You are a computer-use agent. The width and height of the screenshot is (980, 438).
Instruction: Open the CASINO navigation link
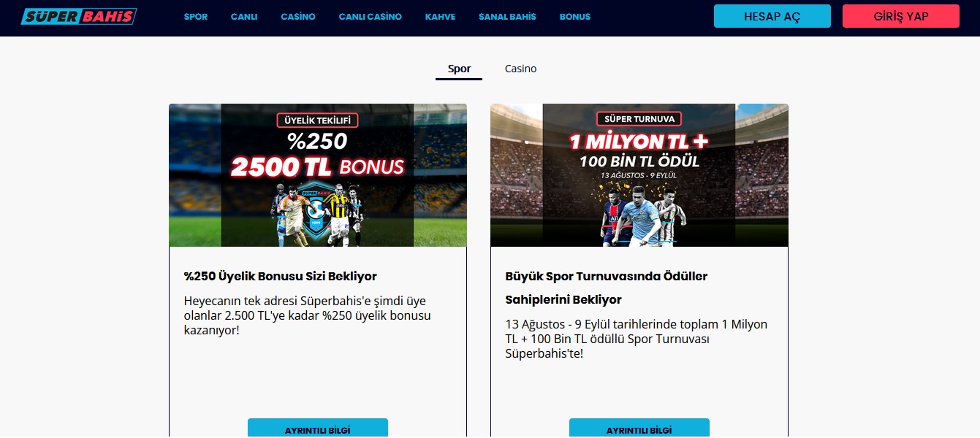pos(298,17)
